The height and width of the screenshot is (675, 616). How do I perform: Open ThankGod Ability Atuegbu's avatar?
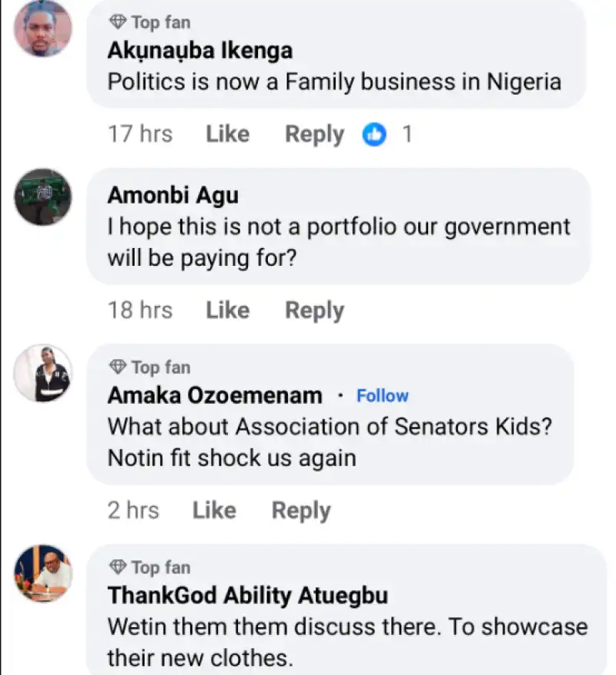click(43, 573)
